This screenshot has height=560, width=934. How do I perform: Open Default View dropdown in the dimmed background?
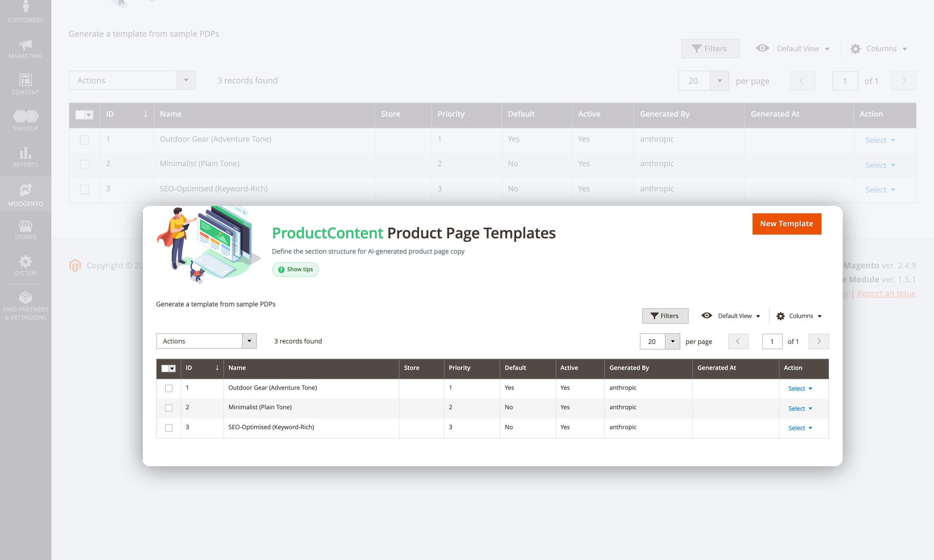point(793,49)
